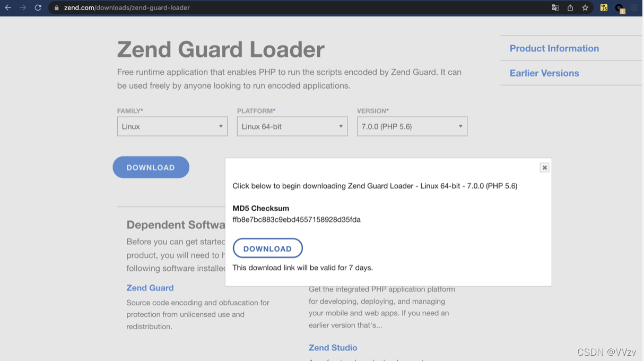Image resolution: width=644 pixels, height=361 pixels.
Task: Click the padlock site security icon
Action: (x=56, y=8)
